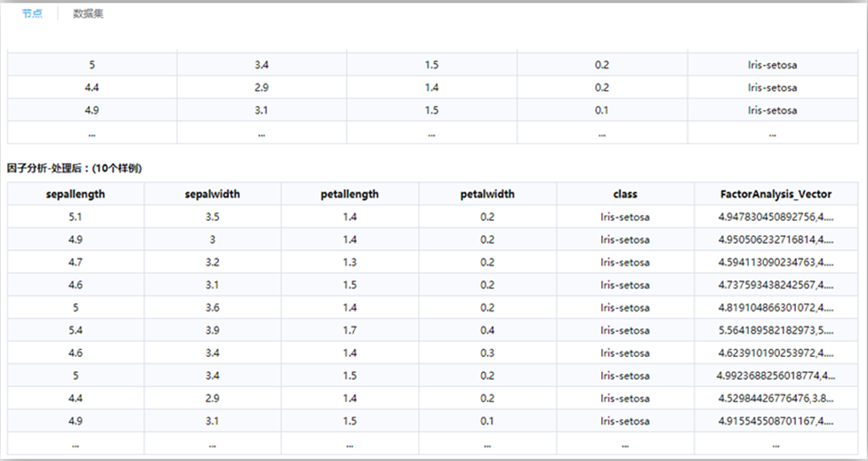Select vector cell starting with 4.947830450892756

[776, 216]
